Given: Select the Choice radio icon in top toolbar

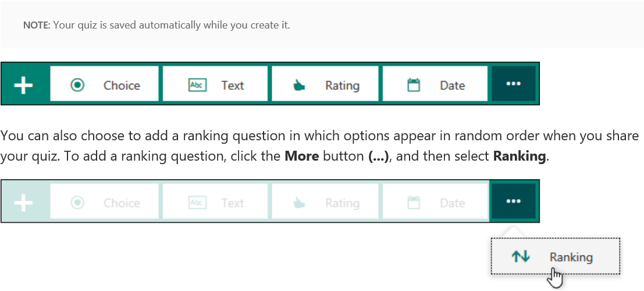Looking at the screenshot, I should (77, 85).
